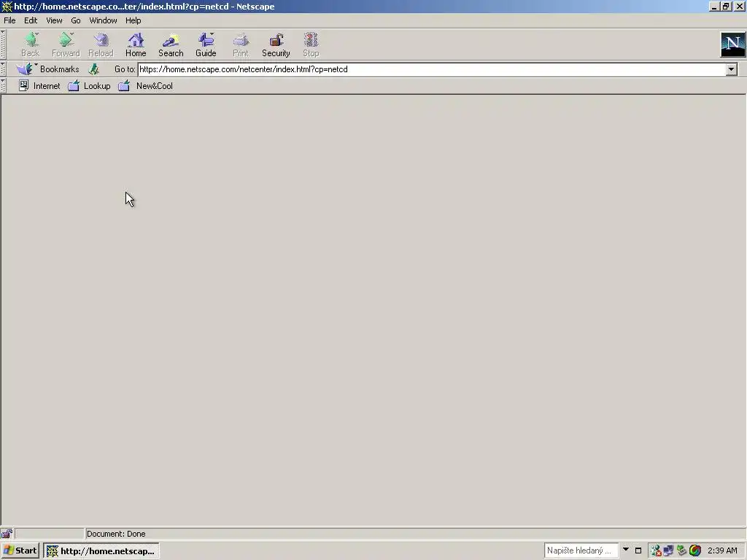Collapse the personal toolbar grip handle
The height and width of the screenshot is (560, 747).
[4, 86]
